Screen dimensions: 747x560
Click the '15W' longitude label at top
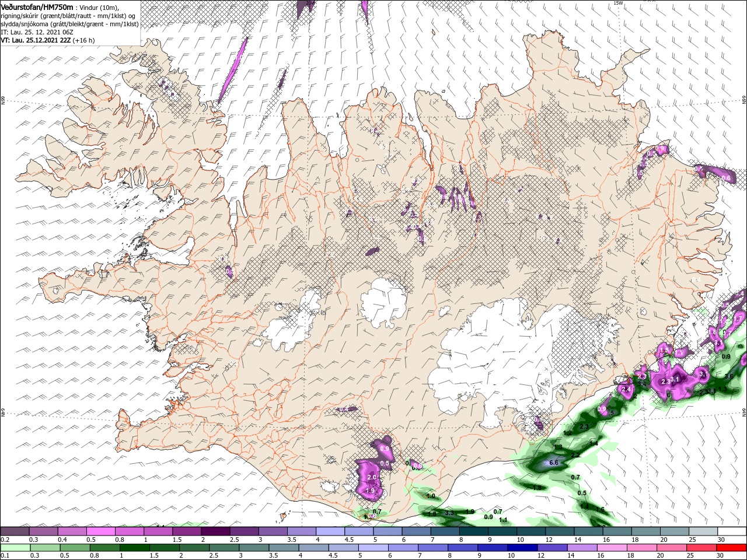coord(618,3)
